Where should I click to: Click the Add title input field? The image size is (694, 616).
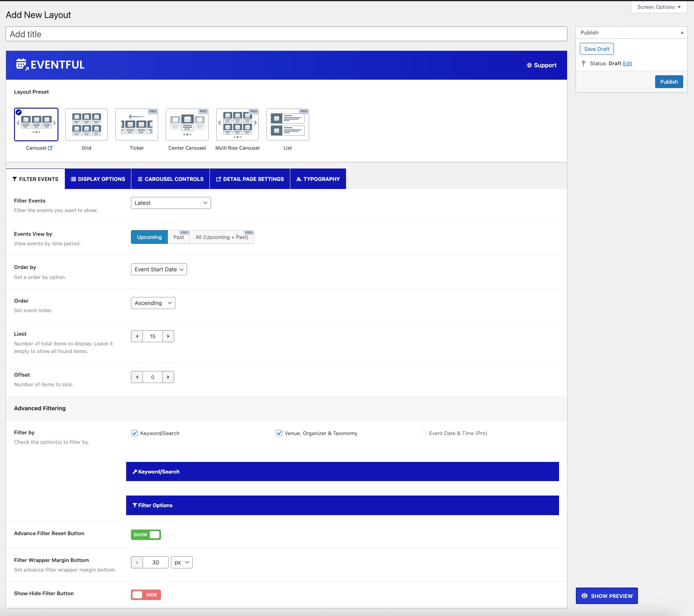[x=286, y=34]
